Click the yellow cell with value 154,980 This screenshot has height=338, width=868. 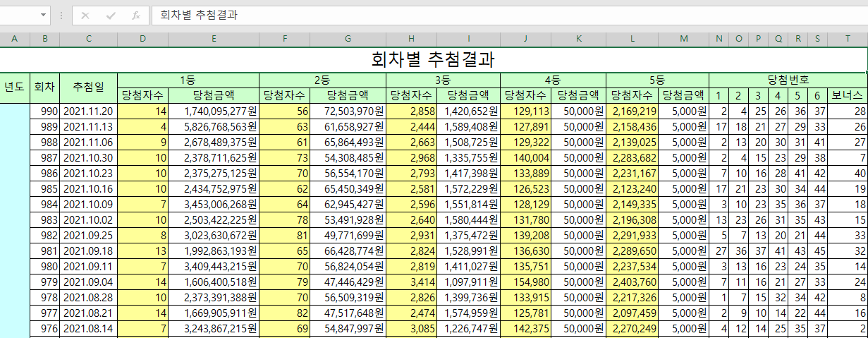pyautogui.click(x=525, y=282)
